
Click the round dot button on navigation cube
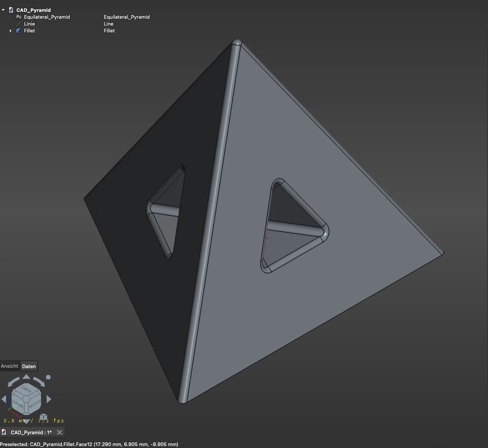coord(48,377)
